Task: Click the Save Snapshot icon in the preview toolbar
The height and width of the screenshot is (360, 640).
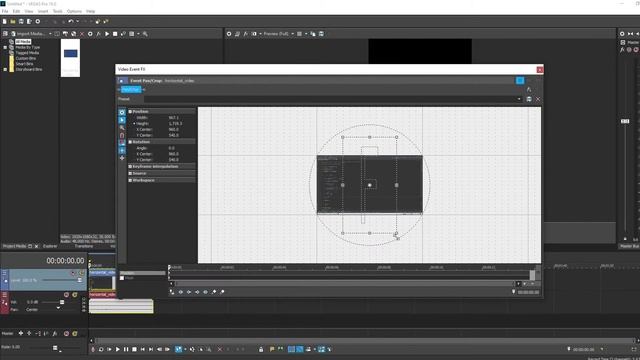Action: point(321,34)
